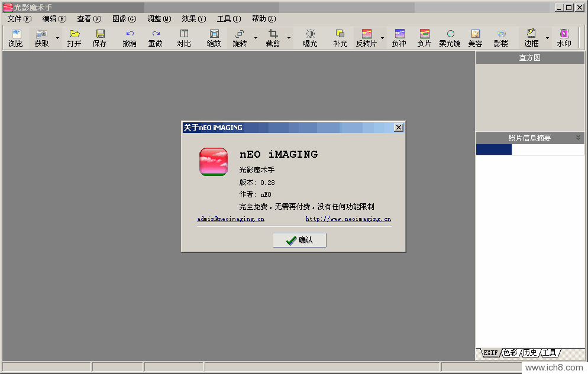This screenshot has height=374, width=588.
Task: Switch to the 工具 bottom tab
Action: coord(550,353)
